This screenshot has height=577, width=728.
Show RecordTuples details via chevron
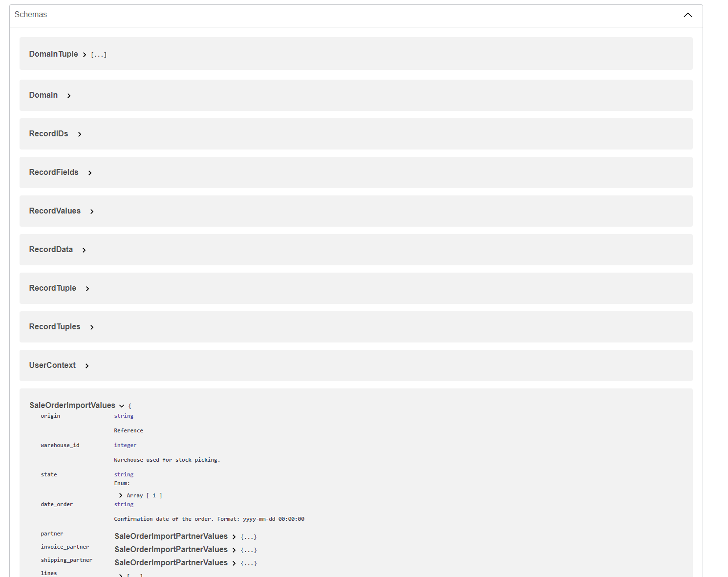click(x=92, y=327)
